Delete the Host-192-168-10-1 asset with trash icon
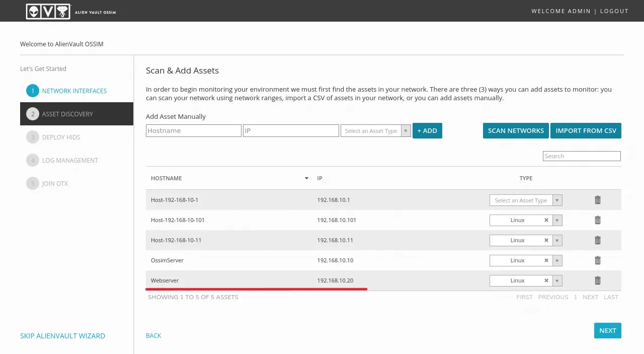 tap(597, 200)
